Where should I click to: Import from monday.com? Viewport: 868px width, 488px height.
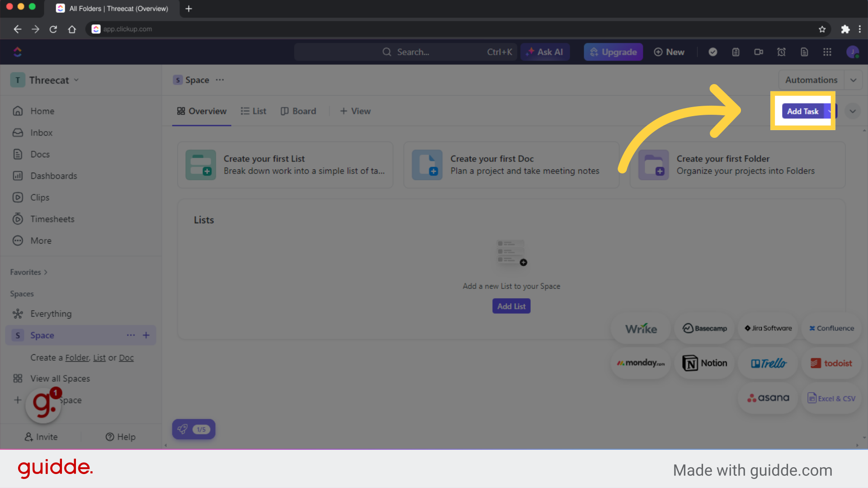pyautogui.click(x=641, y=363)
